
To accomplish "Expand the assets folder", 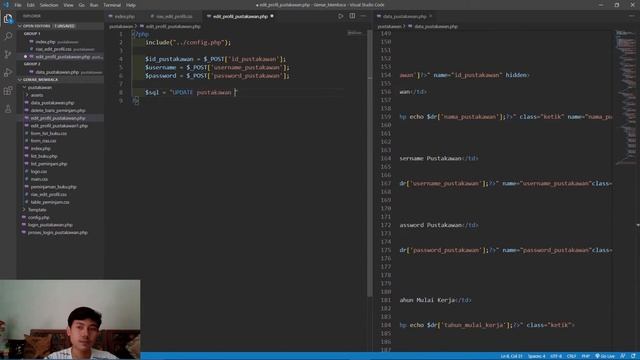I will pyautogui.click(x=37, y=95).
